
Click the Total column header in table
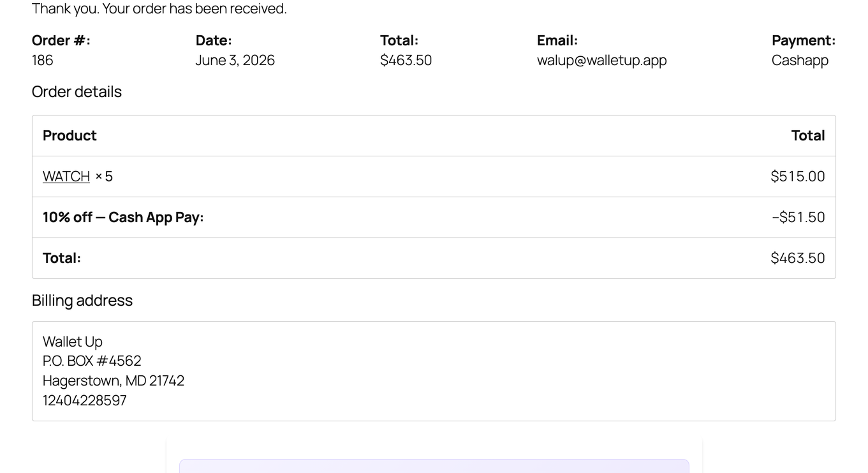pos(808,135)
